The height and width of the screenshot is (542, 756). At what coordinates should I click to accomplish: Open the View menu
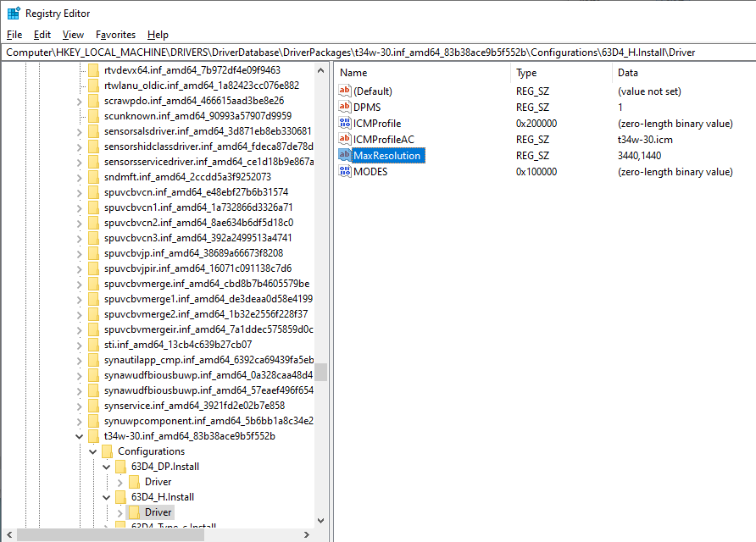[73, 35]
